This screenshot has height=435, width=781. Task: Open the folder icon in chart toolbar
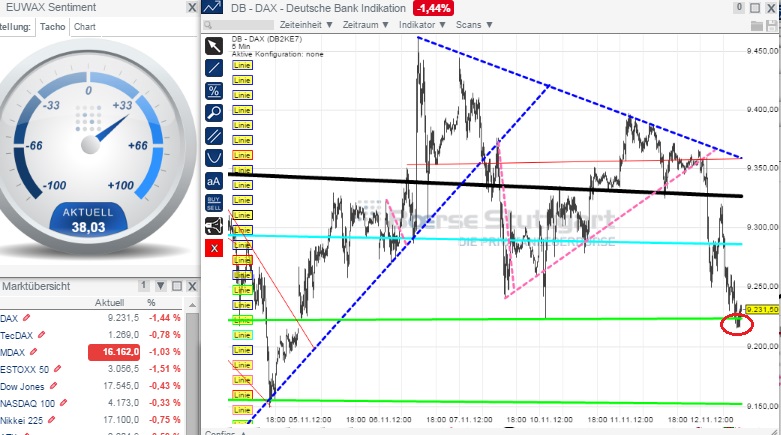coord(757,25)
